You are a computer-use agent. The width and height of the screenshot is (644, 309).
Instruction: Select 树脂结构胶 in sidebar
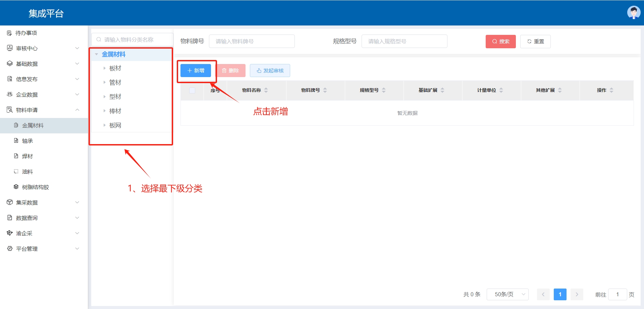coord(35,187)
